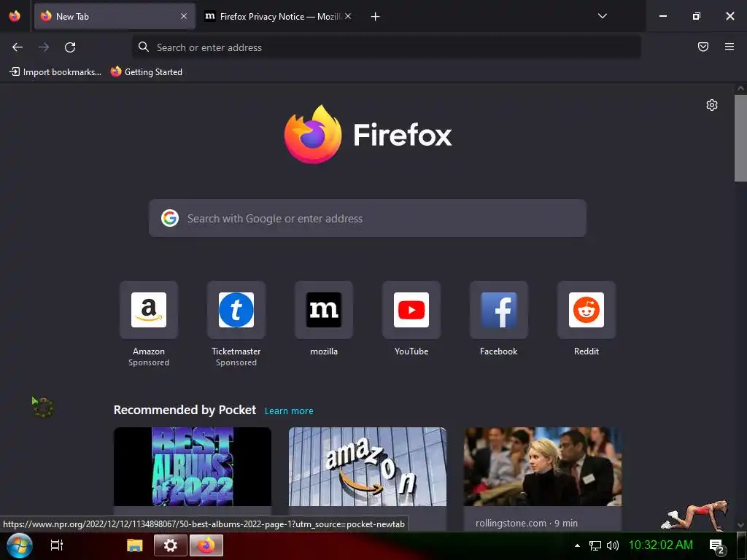Open the Windows Start button

[x=20, y=545]
